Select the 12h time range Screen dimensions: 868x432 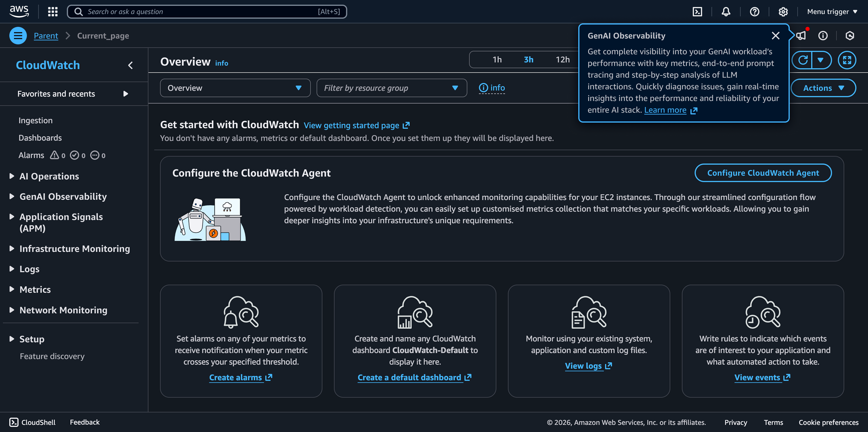[563, 60]
